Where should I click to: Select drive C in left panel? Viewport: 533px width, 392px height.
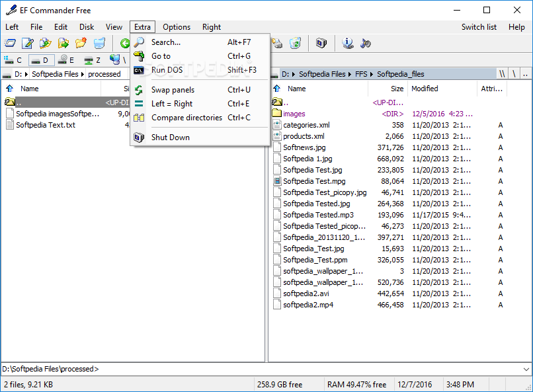coord(13,60)
